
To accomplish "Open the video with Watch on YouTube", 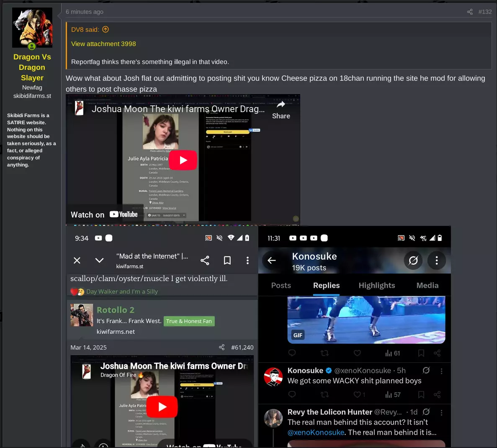I will pyautogui.click(x=104, y=215).
